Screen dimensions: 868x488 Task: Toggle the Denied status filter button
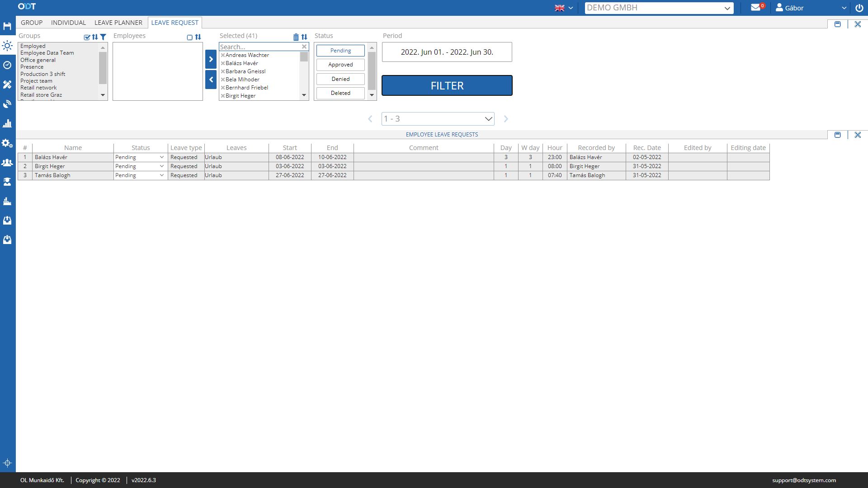click(341, 79)
